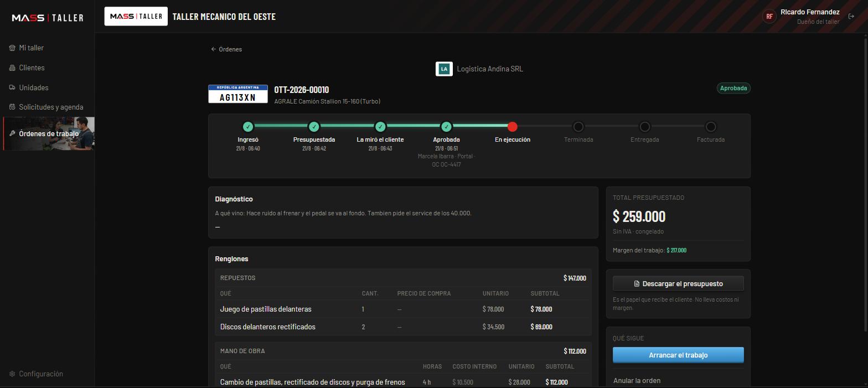Click the AG113XN license plate
Viewport: 868px width, 388px height.
238,94
